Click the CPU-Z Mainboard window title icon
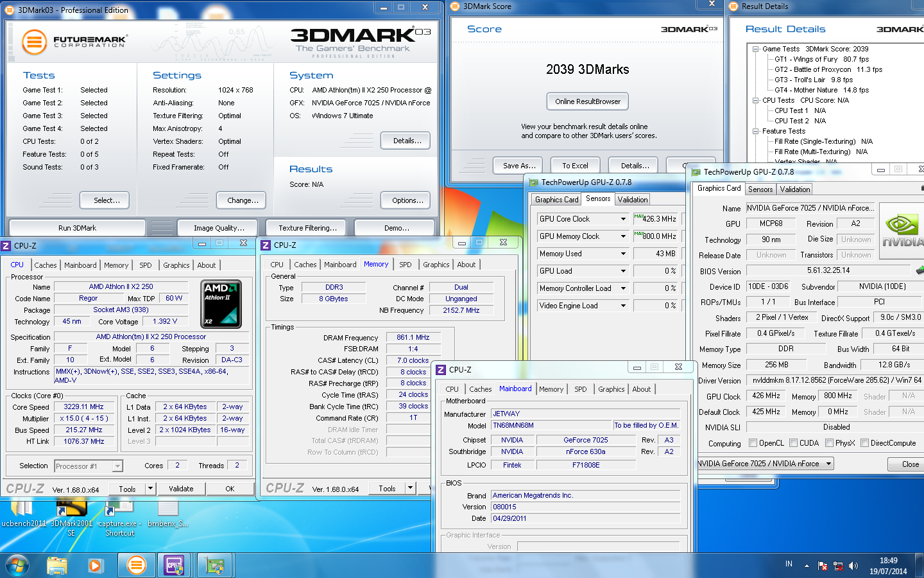The height and width of the screenshot is (578, 924). [x=441, y=370]
